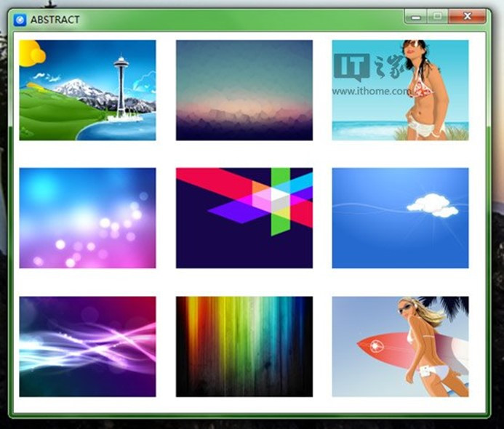Close the ABSTRACT window
The width and height of the screenshot is (504, 429).
[x=467, y=17]
